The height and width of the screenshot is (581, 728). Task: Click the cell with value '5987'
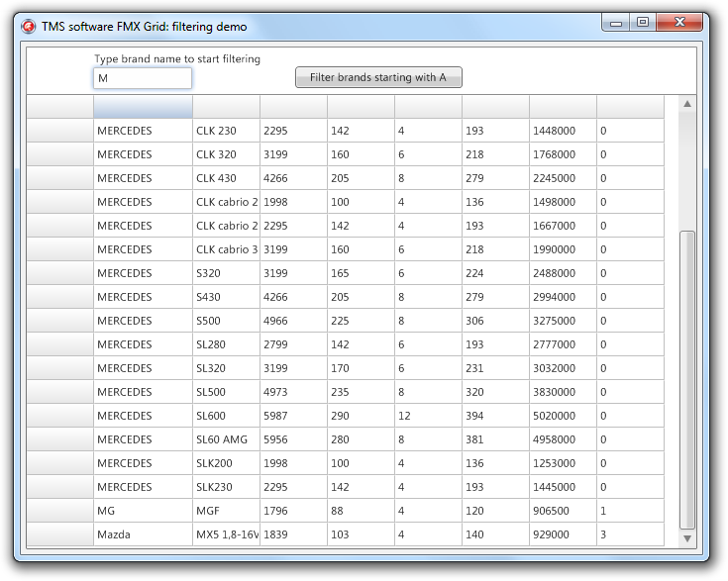tap(293, 416)
